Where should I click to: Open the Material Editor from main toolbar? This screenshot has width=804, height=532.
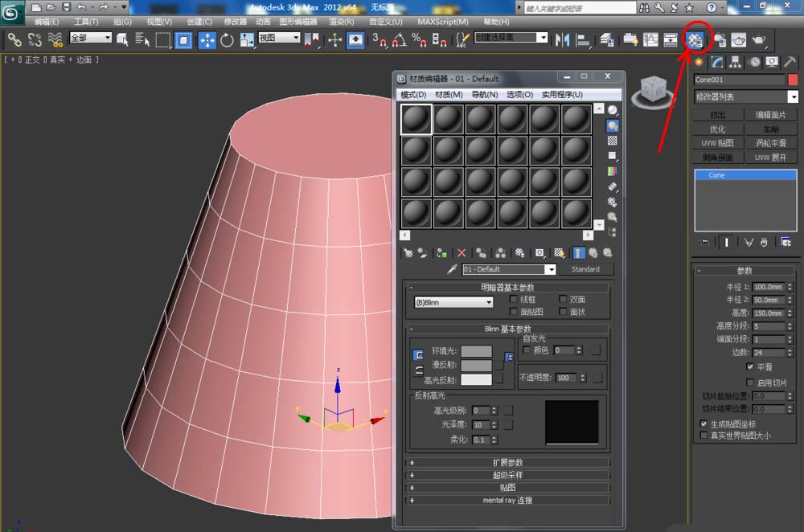tap(696, 39)
